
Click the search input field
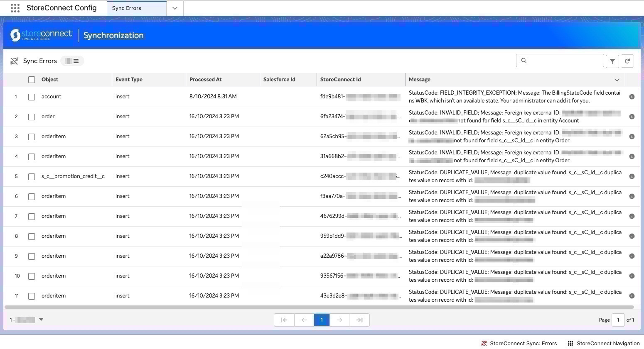(x=560, y=61)
